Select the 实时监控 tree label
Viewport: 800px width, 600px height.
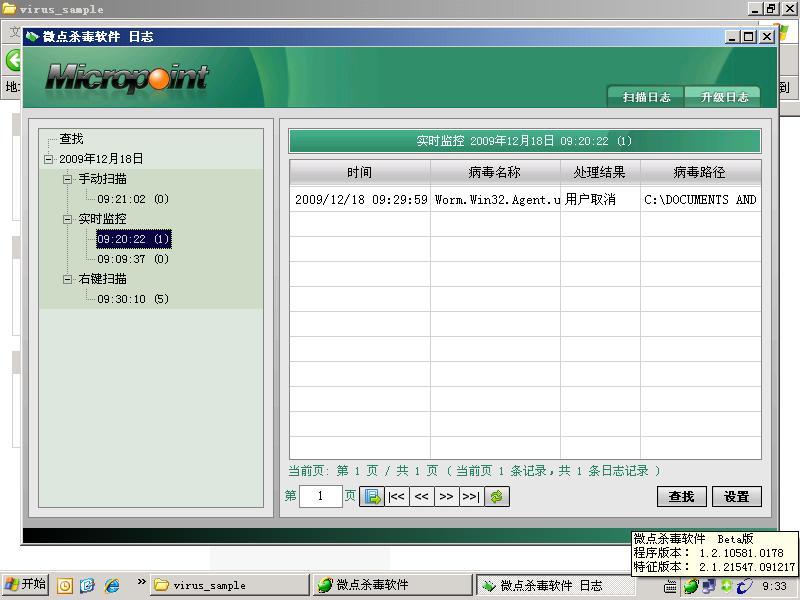103,219
